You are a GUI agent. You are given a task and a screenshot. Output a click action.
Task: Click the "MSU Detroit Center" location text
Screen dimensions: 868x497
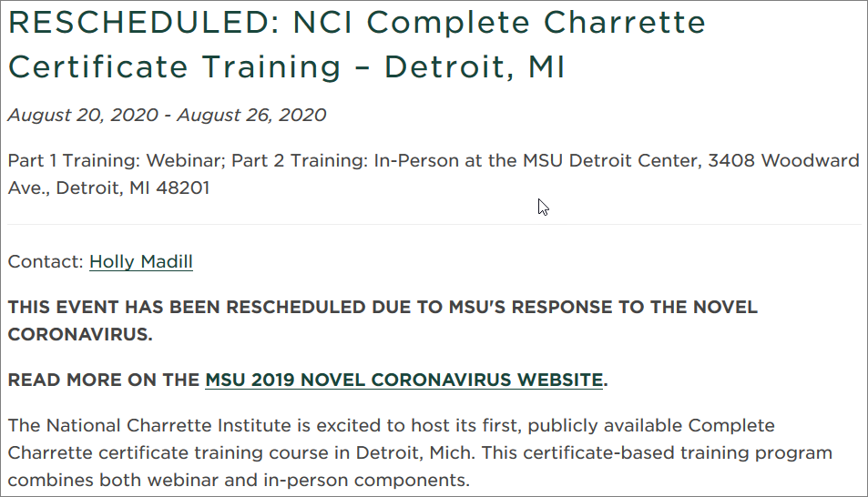592,161
